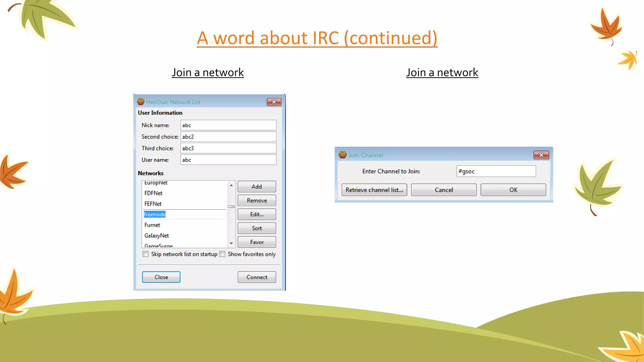Click the network list scroll up arrow
Image resolution: width=644 pixels, height=362 pixels.
(x=231, y=185)
